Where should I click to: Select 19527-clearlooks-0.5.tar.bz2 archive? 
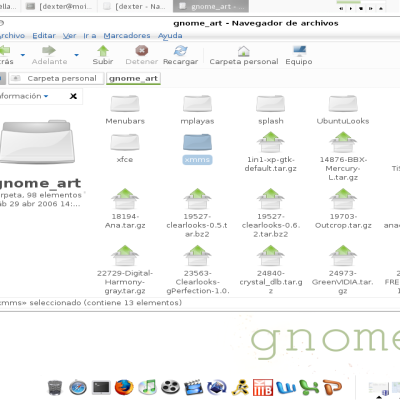tap(197, 213)
